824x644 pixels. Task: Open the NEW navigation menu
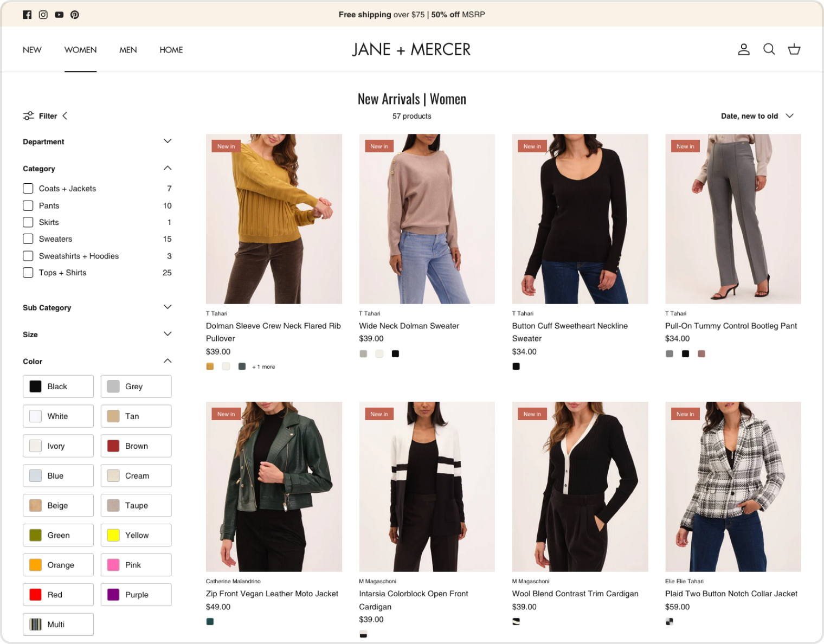[x=32, y=50]
